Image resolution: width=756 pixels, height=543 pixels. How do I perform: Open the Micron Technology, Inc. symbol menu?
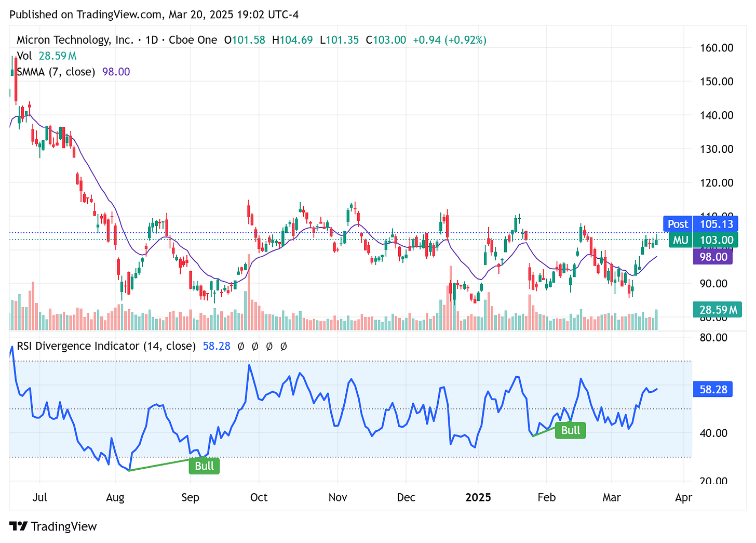tap(74, 39)
